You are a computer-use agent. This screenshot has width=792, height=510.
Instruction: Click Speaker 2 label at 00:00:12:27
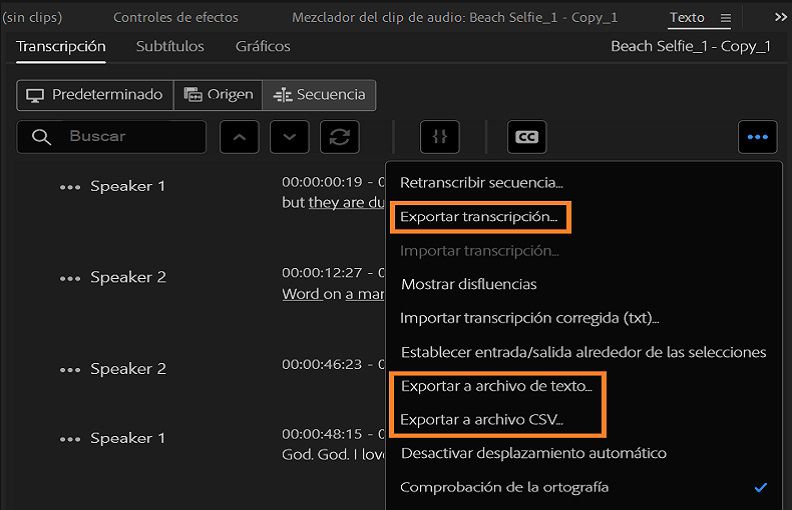128,277
